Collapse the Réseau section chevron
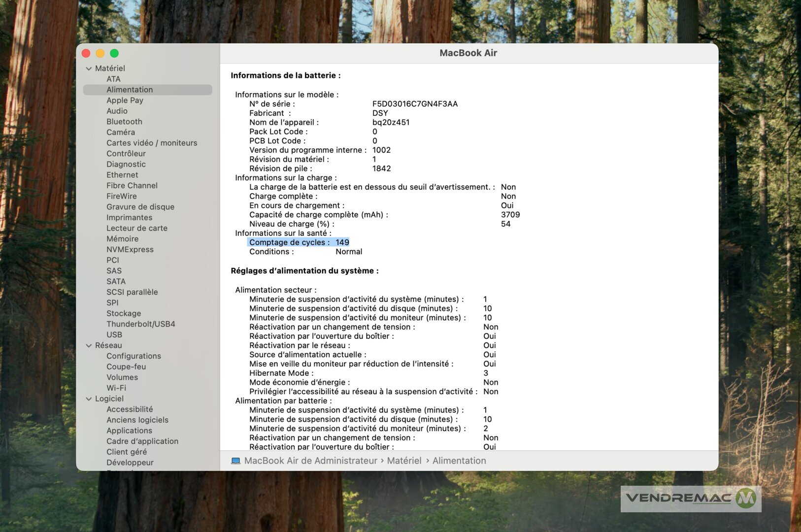 (89, 346)
